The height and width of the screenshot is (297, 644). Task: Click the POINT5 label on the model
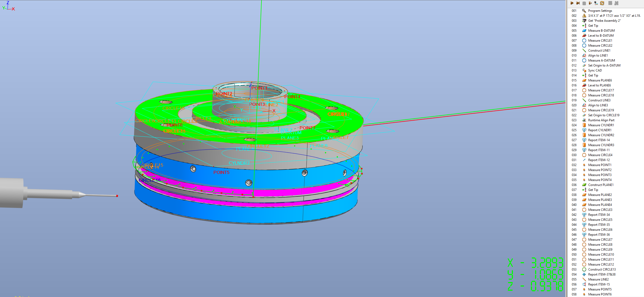[221, 172]
